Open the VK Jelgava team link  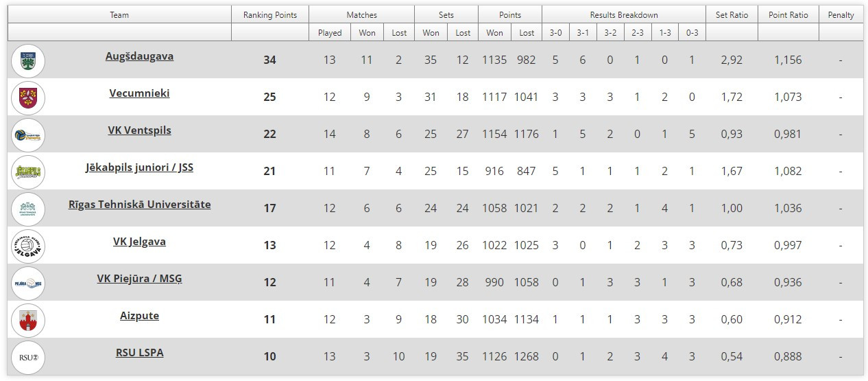click(139, 242)
